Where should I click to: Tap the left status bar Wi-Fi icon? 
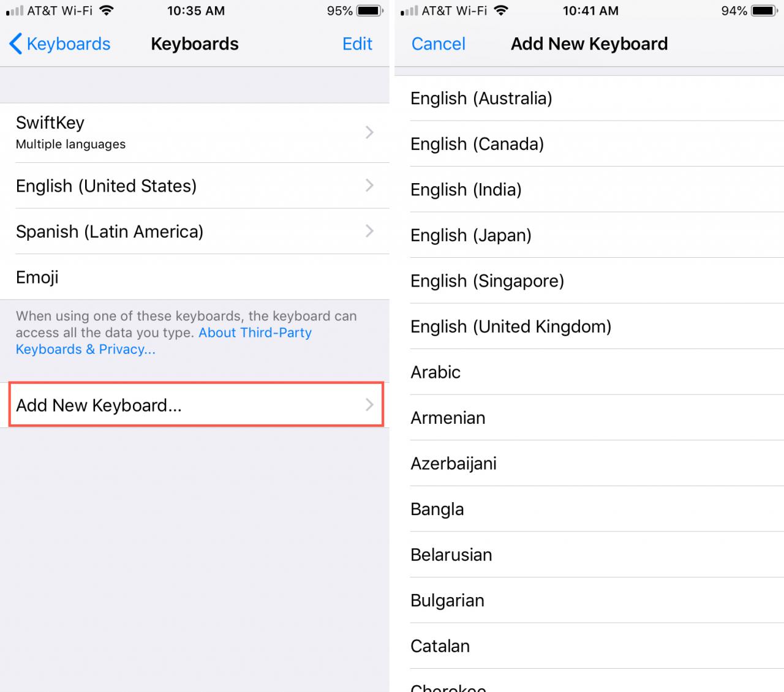click(x=107, y=11)
